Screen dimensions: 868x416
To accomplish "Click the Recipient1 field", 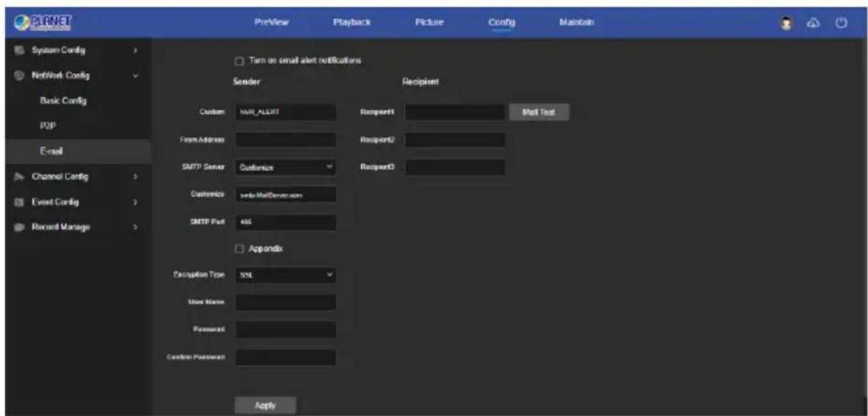I will coord(454,112).
